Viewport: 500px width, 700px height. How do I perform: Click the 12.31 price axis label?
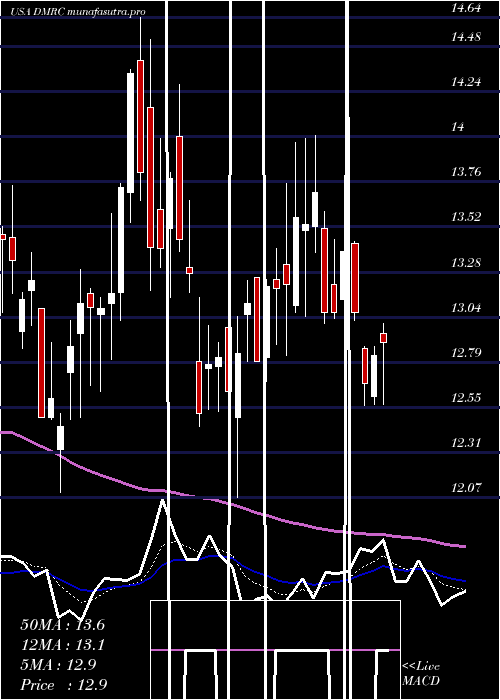466,442
